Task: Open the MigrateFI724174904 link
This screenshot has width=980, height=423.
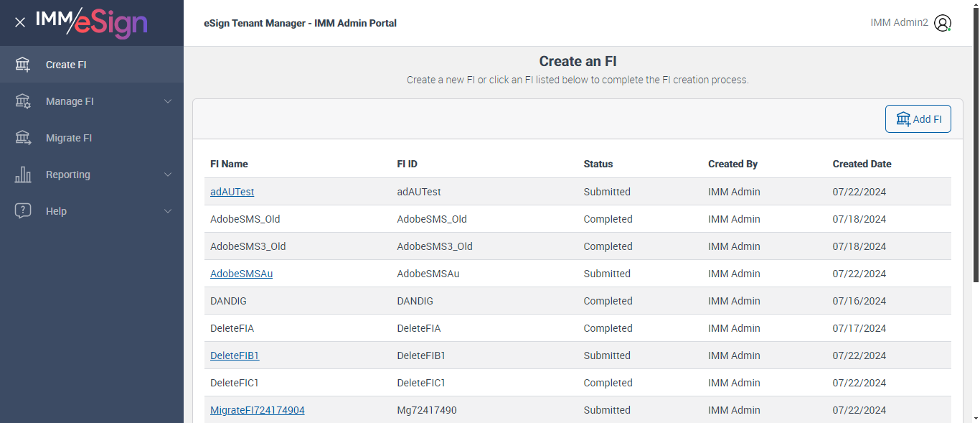Action: coord(257,410)
